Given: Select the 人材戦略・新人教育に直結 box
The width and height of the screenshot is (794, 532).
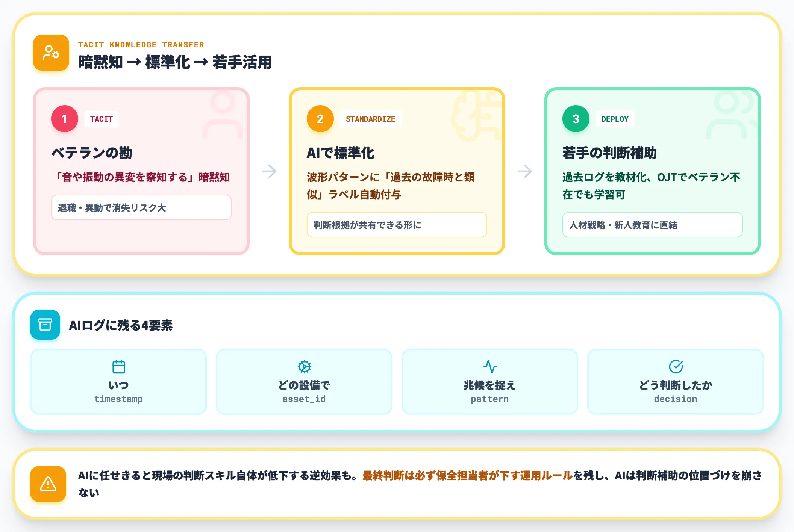Looking at the screenshot, I should [653, 225].
